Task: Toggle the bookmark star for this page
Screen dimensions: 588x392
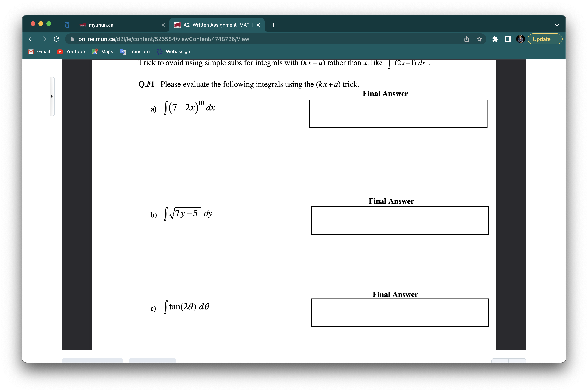Action: point(479,39)
